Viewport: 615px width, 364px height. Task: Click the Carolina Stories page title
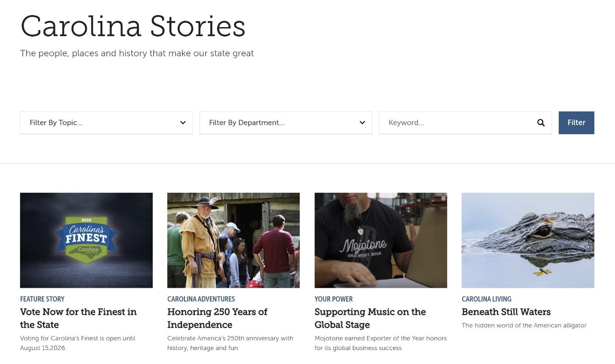coord(133,26)
